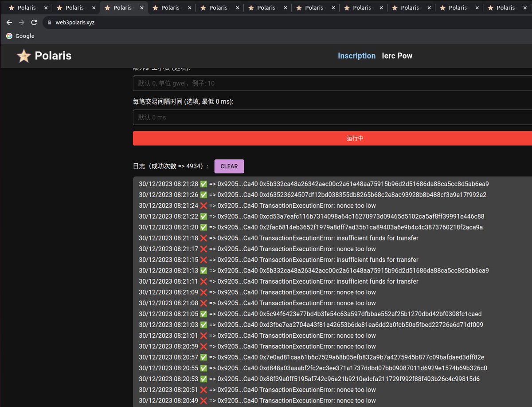
Task: Select the hash 0x5c94f6423e... in the 08:21:05 entry
Action: click(x=371, y=314)
